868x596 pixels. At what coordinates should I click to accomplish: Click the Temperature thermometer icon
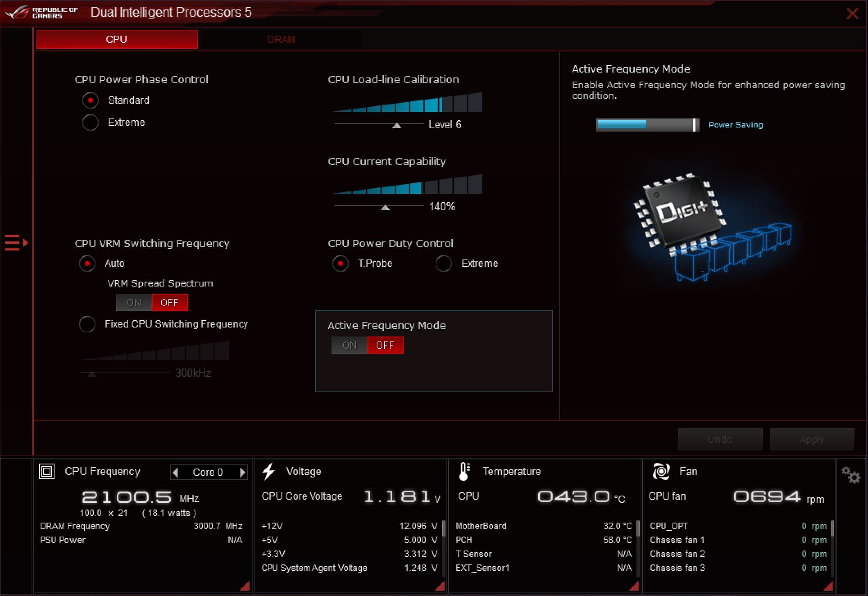pos(464,471)
